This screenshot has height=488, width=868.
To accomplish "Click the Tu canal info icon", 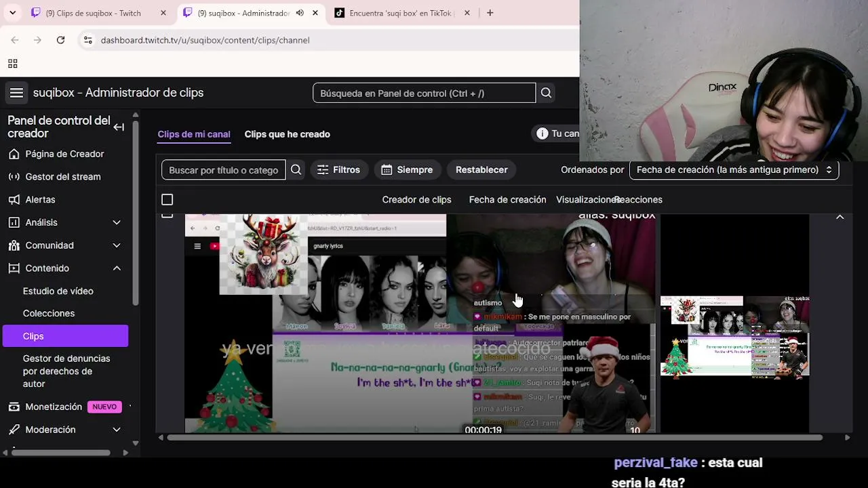I will coord(542,134).
